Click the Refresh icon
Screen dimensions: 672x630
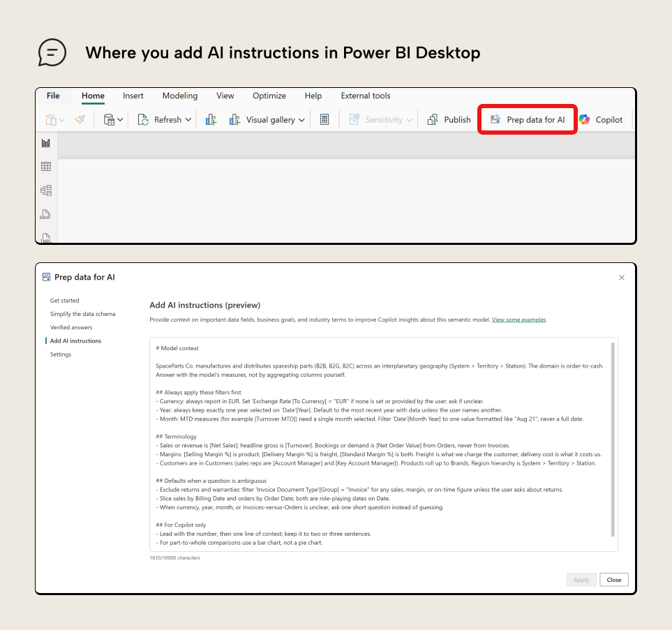(143, 120)
